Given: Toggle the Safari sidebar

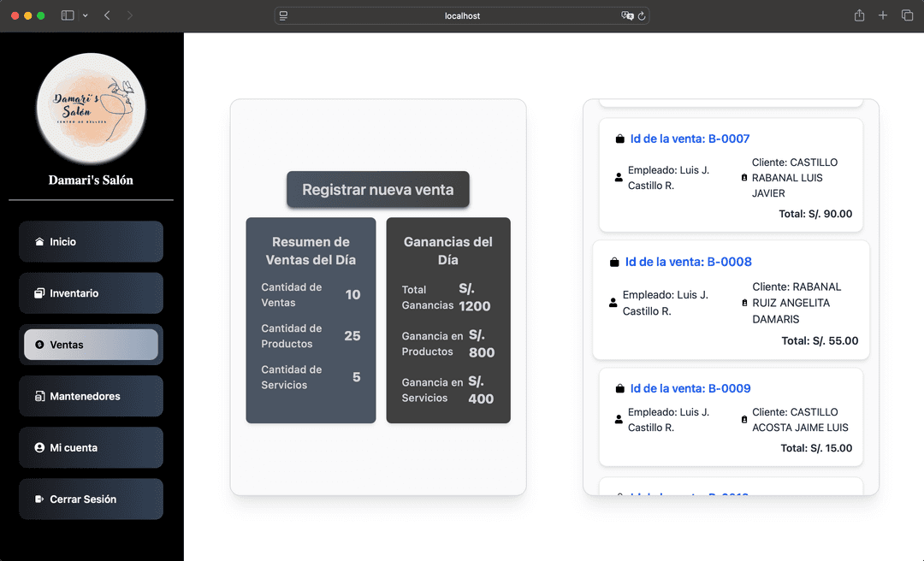Looking at the screenshot, I should tap(68, 15).
